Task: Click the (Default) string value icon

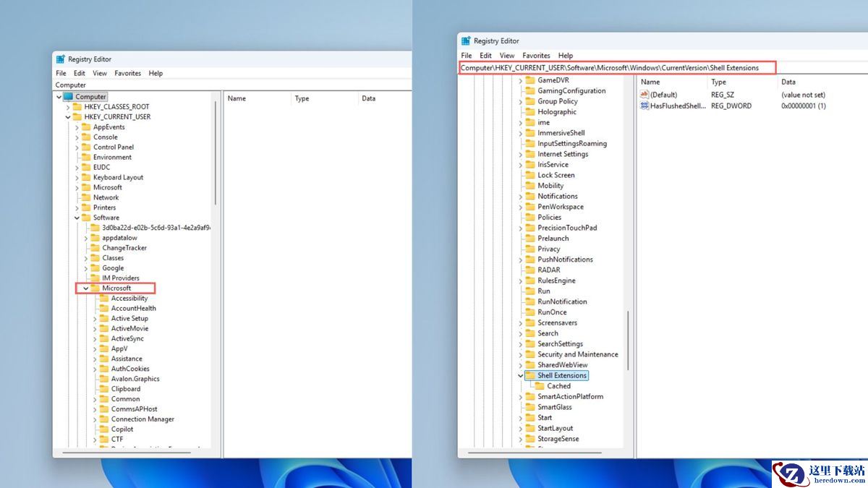Action: pos(644,95)
